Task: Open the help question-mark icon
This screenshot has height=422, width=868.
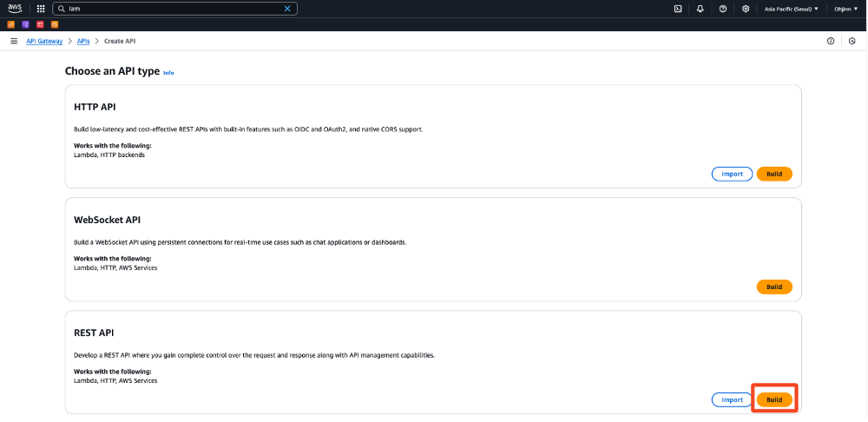Action: pos(723,9)
